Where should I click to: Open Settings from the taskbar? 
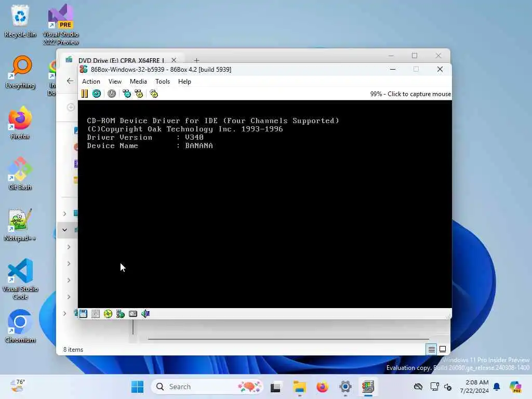coord(345,387)
